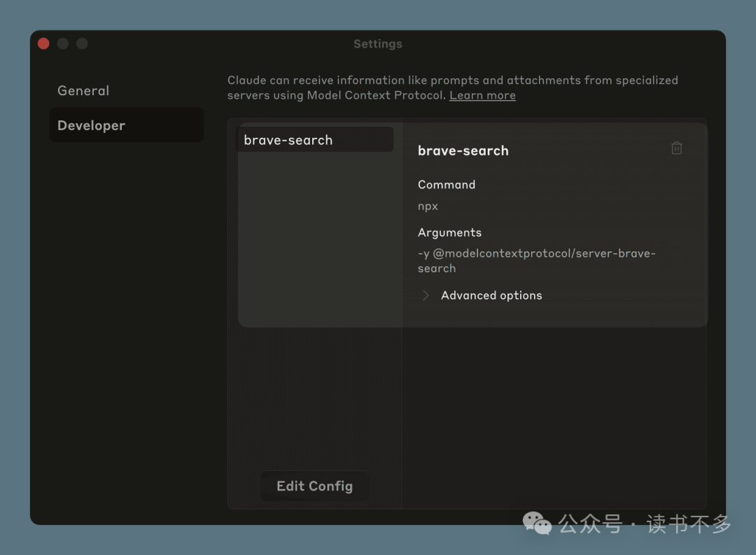Click the Arguments label

(x=449, y=232)
